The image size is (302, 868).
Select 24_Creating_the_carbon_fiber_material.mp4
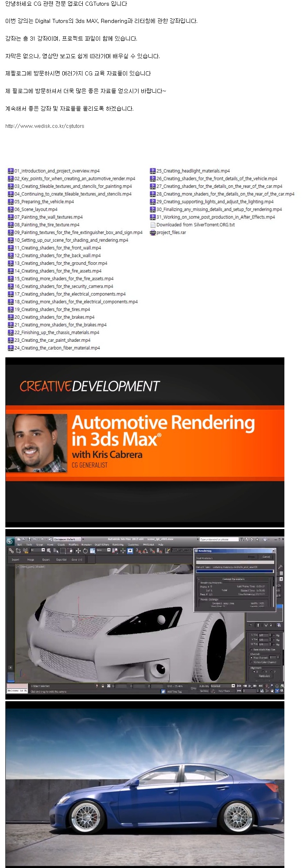tap(57, 348)
